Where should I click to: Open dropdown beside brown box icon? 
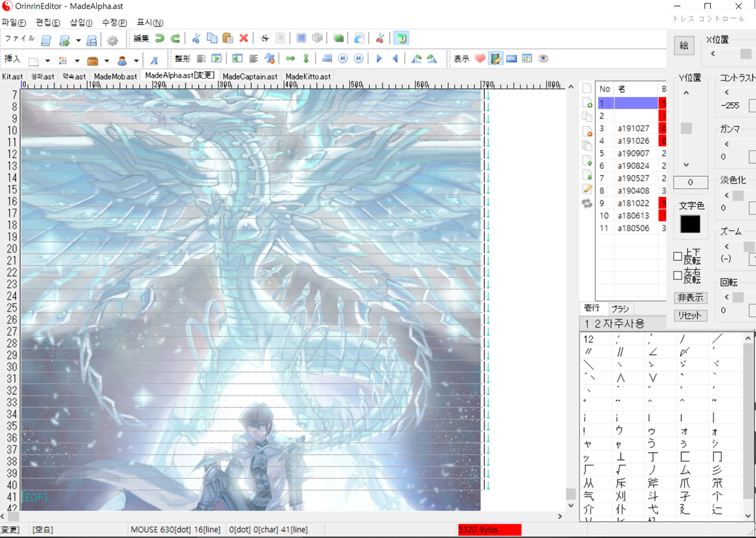click(107, 61)
